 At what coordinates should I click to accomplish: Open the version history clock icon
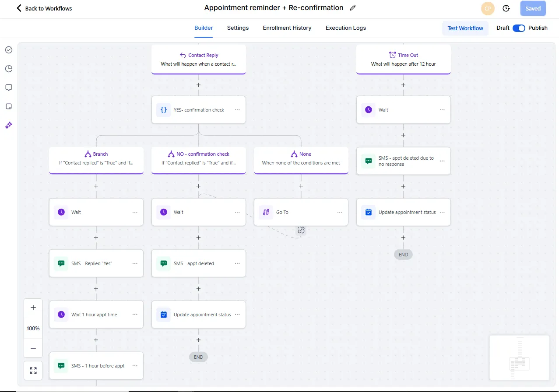[506, 8]
